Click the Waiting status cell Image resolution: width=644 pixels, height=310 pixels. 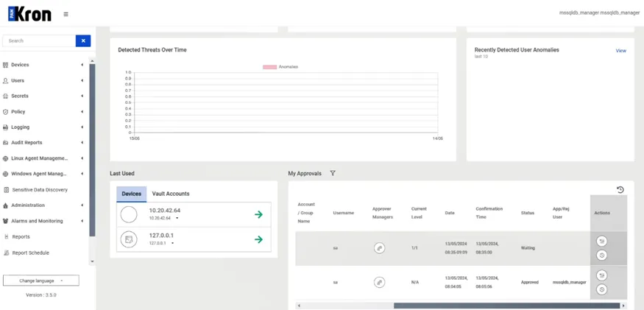coord(528,248)
